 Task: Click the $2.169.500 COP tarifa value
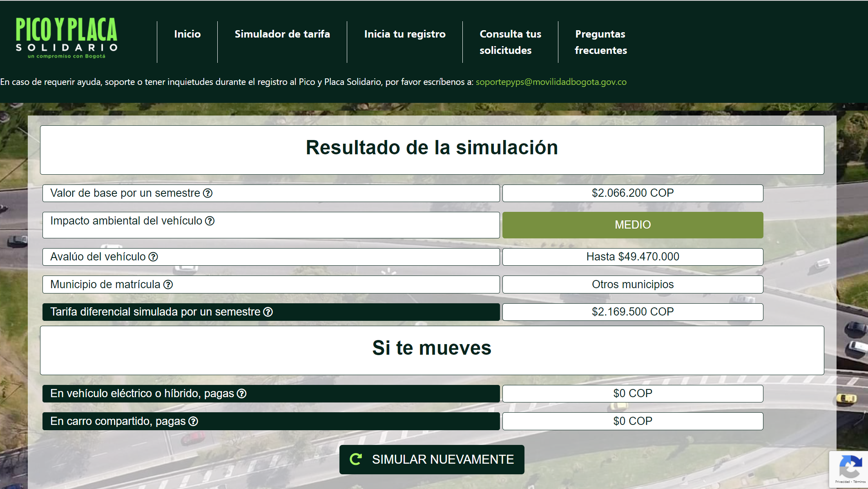click(x=632, y=312)
